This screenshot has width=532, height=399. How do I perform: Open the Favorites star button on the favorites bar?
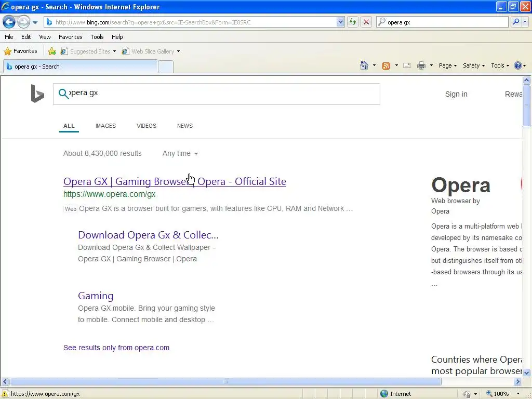(x=20, y=51)
